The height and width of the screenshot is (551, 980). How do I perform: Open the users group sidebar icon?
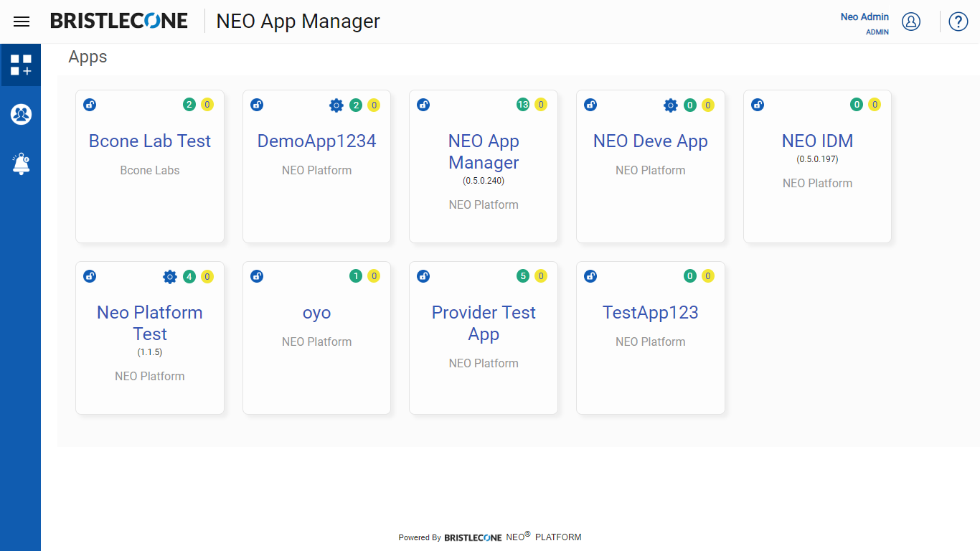pos(21,114)
